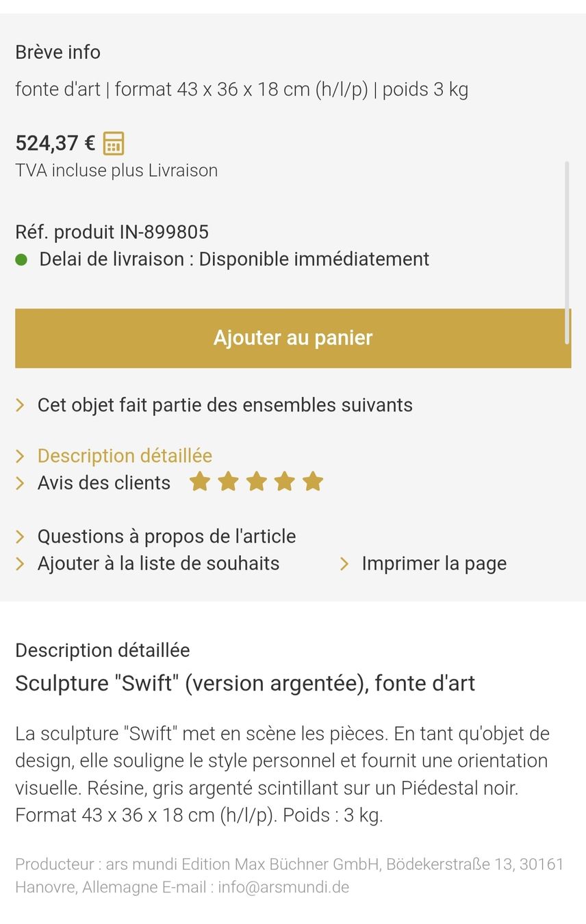Click the info panel's vertical scrollbar

[568, 252]
